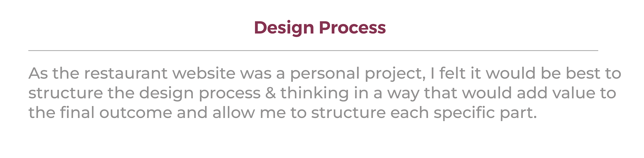This screenshot has width=644, height=158.
Task: Click the word "allow" in third line
Action: [234, 112]
